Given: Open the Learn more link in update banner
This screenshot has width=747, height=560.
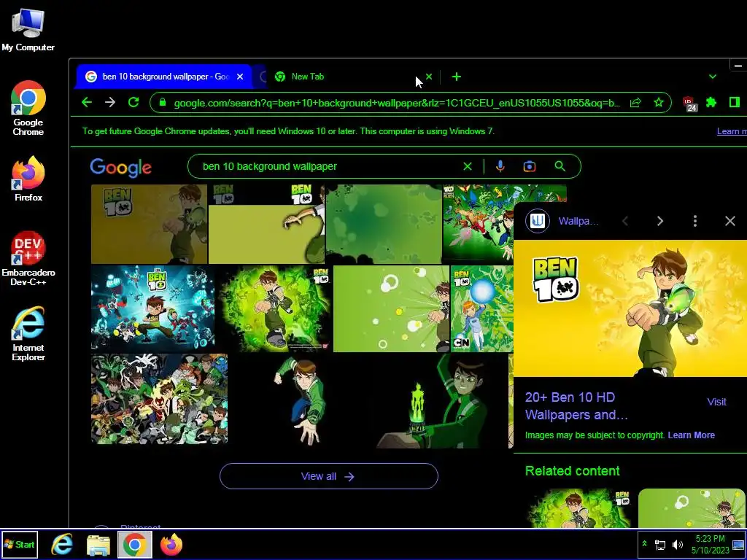Looking at the screenshot, I should tap(731, 131).
